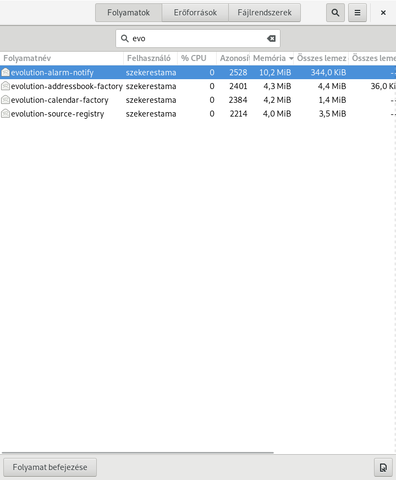Click process ID 2384

[238, 100]
